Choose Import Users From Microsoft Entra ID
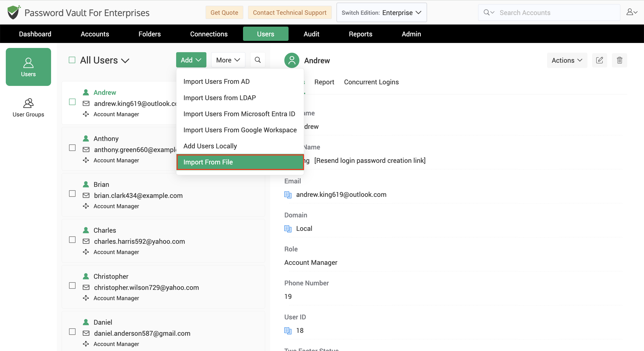The image size is (644, 351). coord(240,114)
